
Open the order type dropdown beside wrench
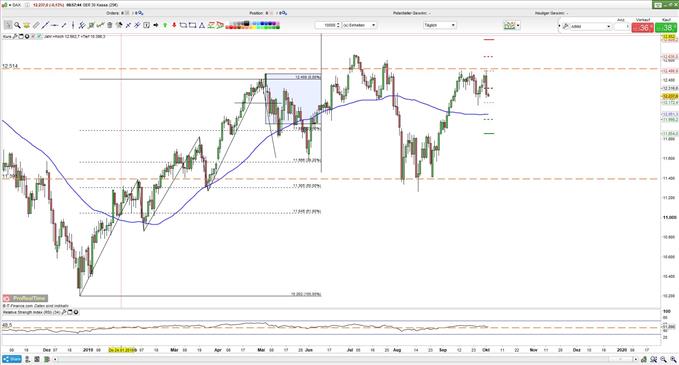590,26
